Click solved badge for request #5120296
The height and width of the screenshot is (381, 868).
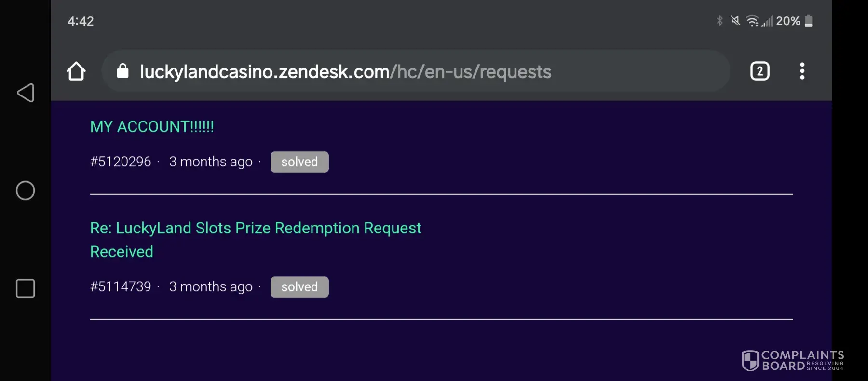pyautogui.click(x=299, y=162)
